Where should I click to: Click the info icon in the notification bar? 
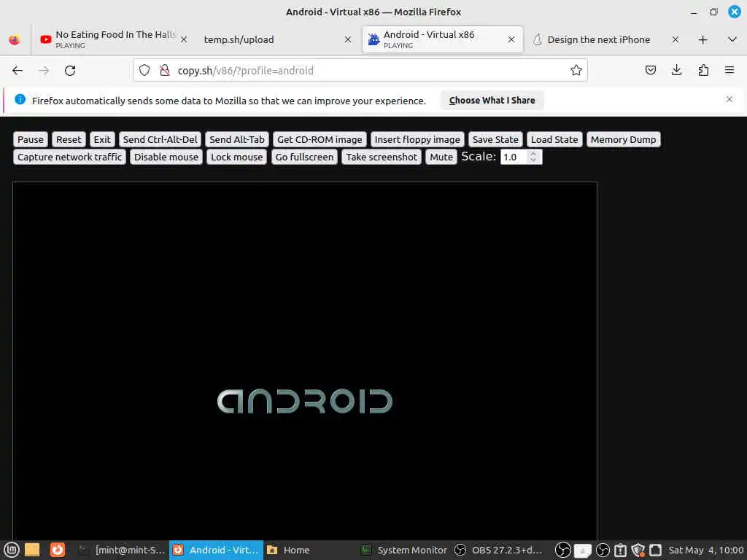[20, 99]
